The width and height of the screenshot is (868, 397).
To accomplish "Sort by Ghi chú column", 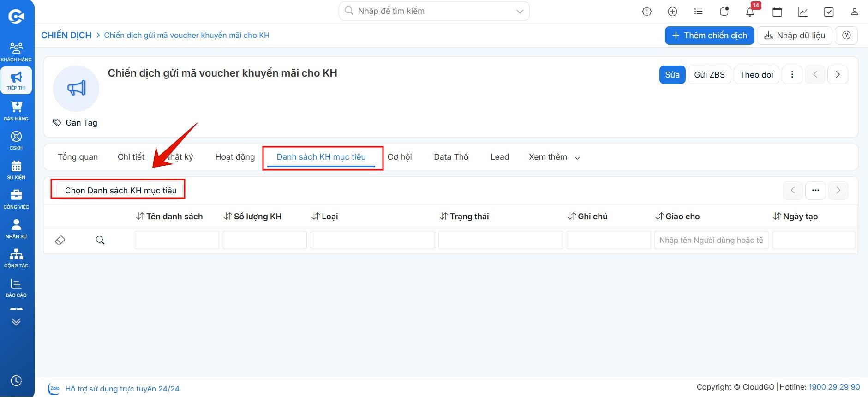I will (x=587, y=217).
